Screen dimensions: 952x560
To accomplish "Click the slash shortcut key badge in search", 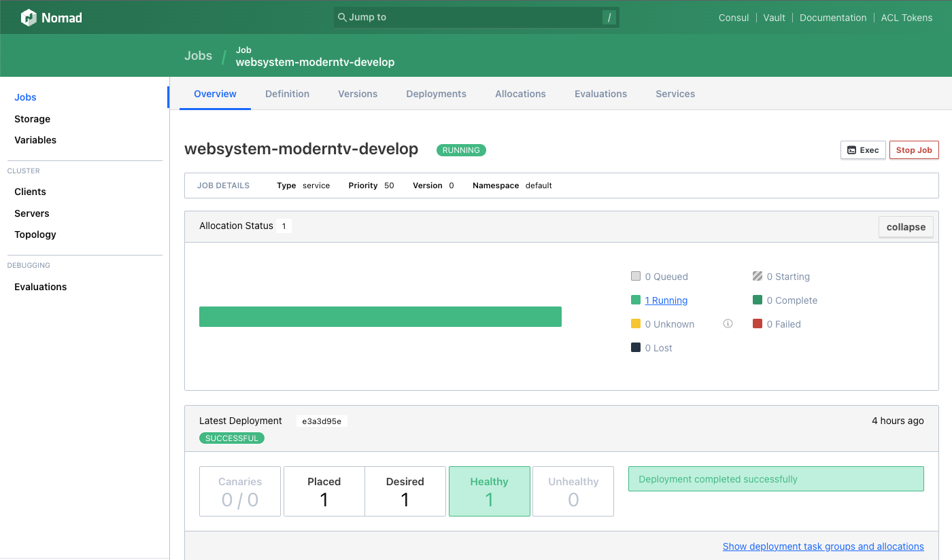I will click(609, 18).
